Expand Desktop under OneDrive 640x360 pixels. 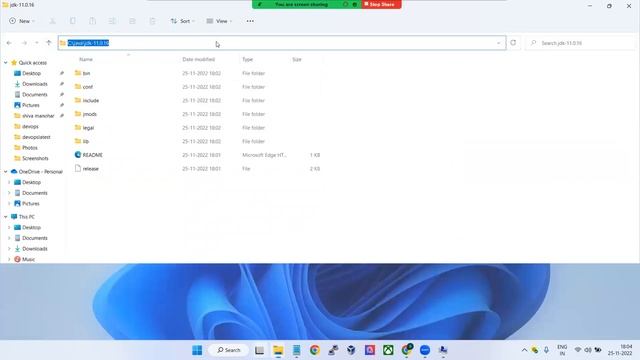[x=9, y=182]
